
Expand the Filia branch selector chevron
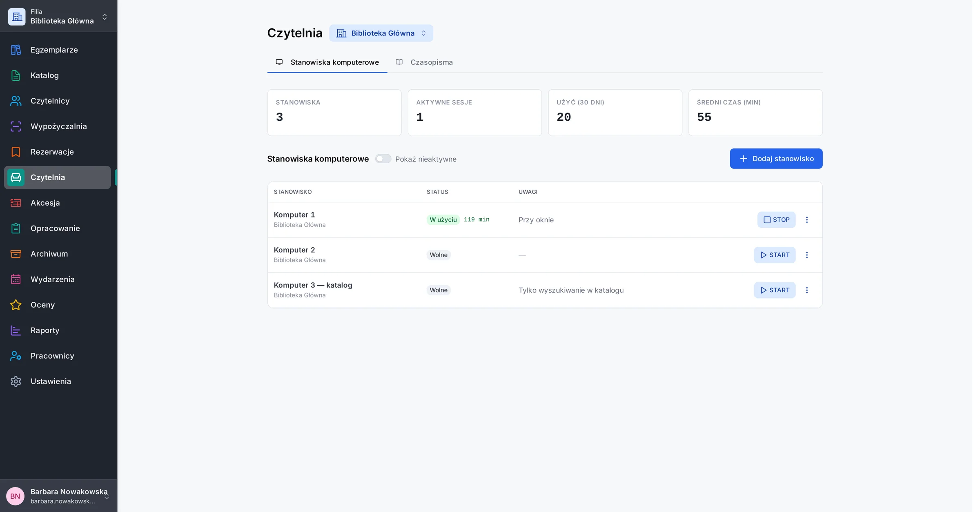105,17
